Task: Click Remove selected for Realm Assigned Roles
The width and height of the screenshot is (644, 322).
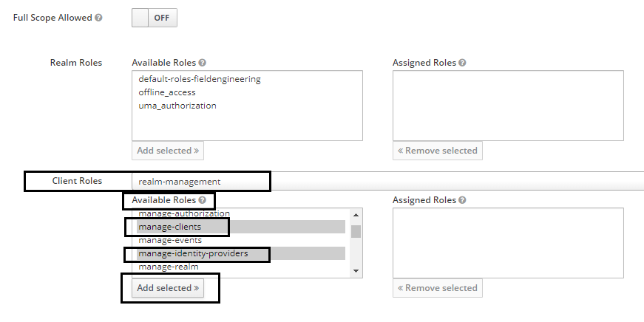Action: [438, 150]
